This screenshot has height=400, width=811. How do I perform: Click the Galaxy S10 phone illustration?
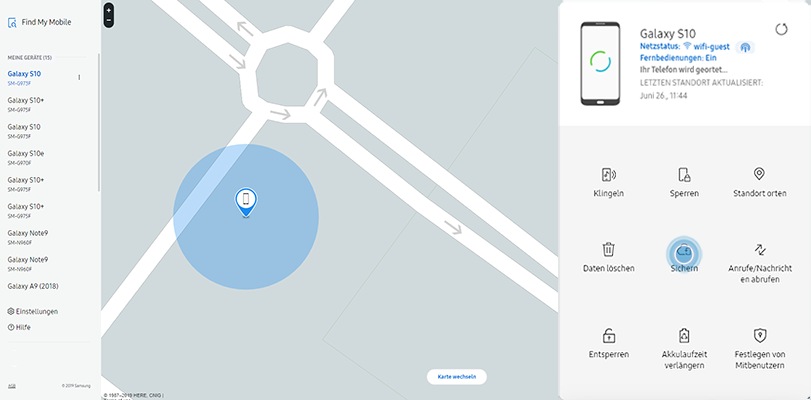(600, 64)
